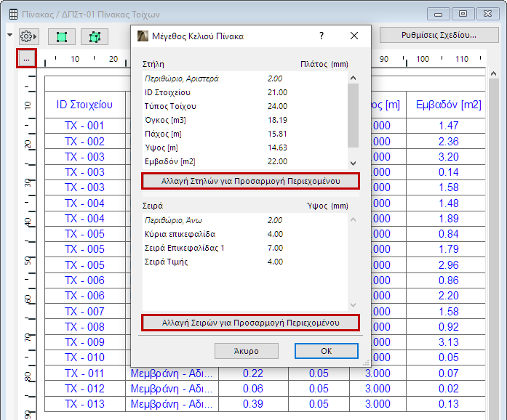The height and width of the screenshot is (420, 507).
Task: Open Ρυθμίσεις Σχεδίου settings
Action: (x=438, y=35)
